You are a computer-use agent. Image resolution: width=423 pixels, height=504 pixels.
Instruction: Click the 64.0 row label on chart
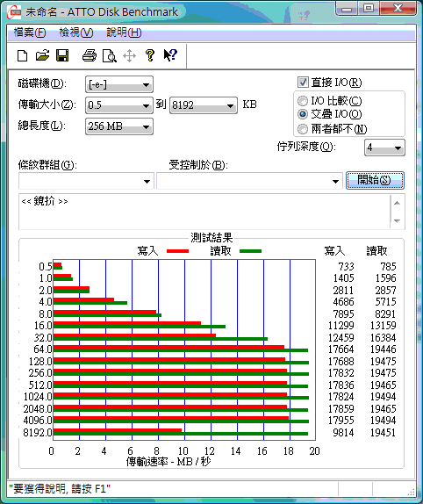pyautogui.click(x=43, y=349)
